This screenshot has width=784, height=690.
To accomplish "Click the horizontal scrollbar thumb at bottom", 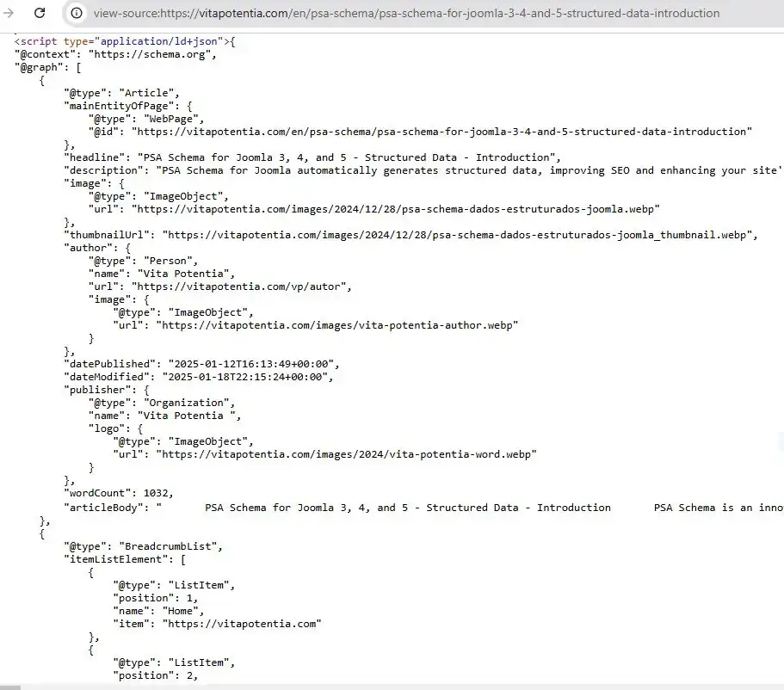I will point(10,687).
